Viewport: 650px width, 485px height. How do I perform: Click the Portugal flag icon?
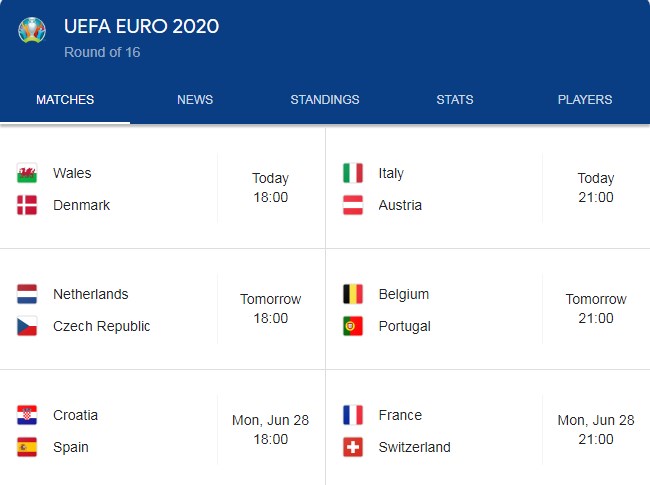pyautogui.click(x=353, y=326)
